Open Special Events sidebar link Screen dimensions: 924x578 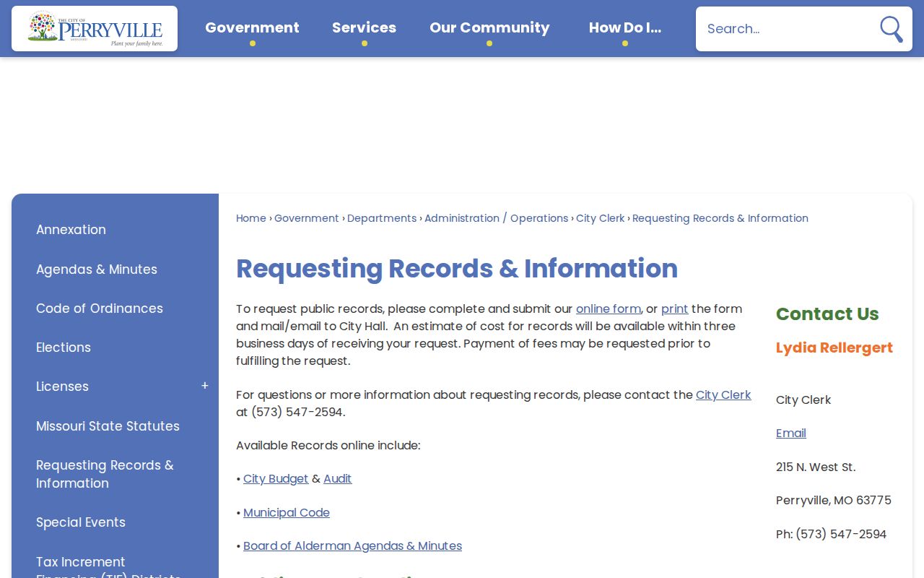tap(81, 522)
